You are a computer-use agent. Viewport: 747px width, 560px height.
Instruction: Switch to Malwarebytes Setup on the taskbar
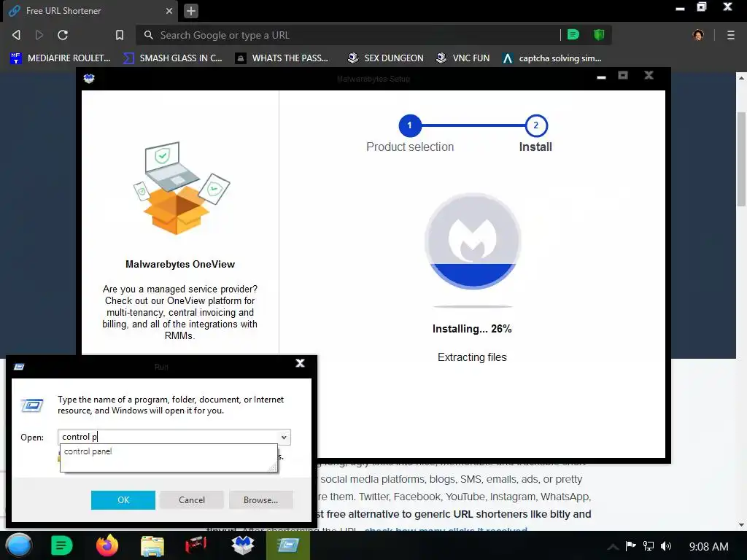click(x=242, y=545)
